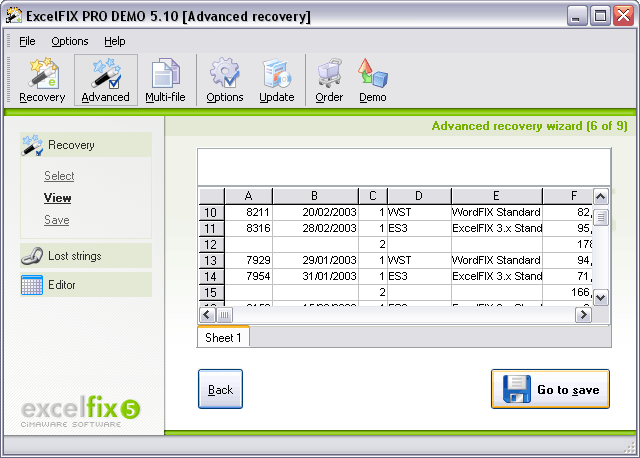Viewport: 640px width, 458px height.
Task: Select row 12 header
Action: point(211,245)
